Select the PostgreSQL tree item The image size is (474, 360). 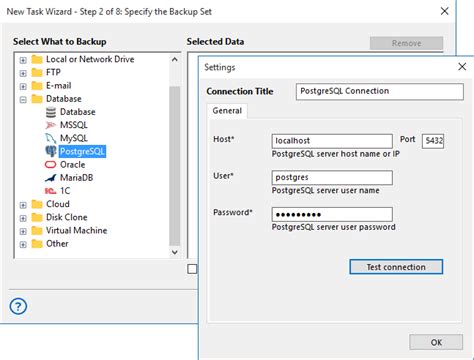82,152
